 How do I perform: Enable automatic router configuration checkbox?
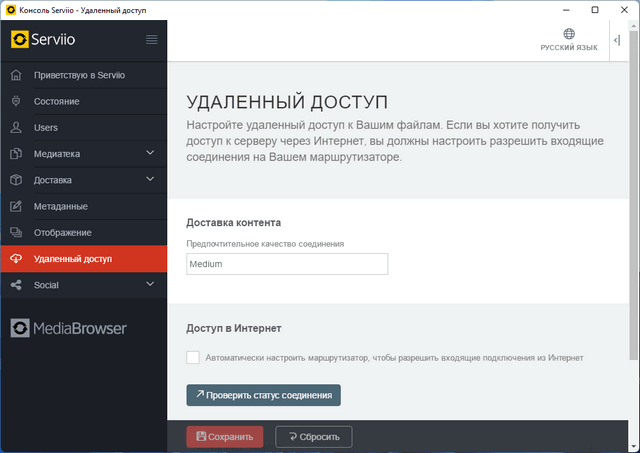coord(193,357)
